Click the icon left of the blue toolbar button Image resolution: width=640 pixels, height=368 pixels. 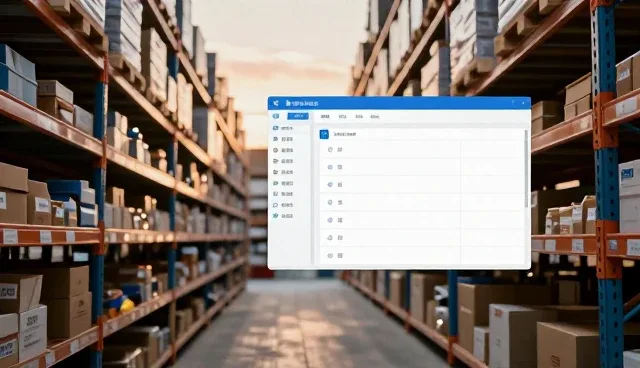[x=276, y=116]
